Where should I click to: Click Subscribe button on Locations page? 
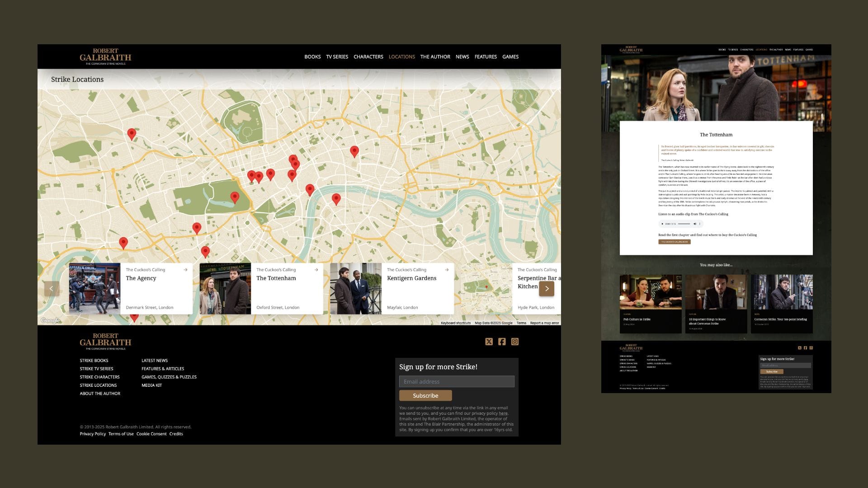tap(425, 395)
